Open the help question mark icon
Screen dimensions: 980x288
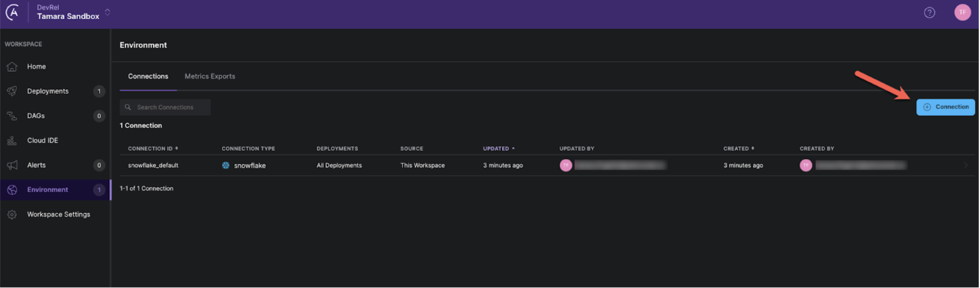(x=930, y=12)
